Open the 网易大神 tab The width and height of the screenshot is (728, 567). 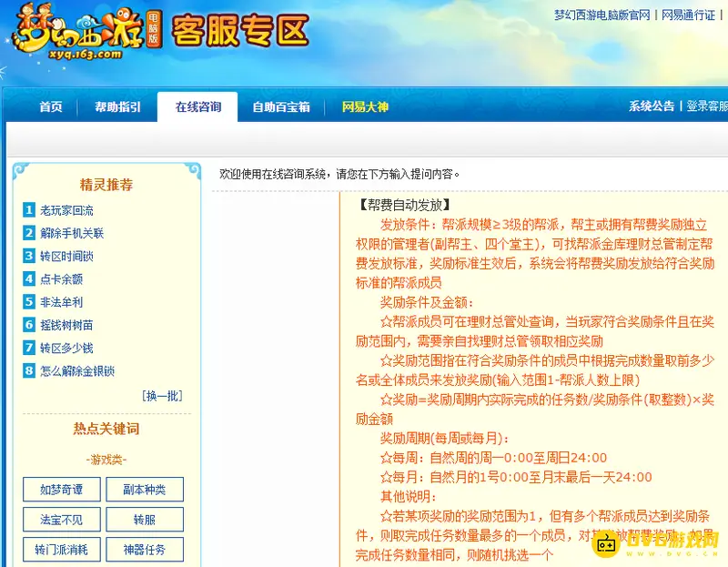365,106
